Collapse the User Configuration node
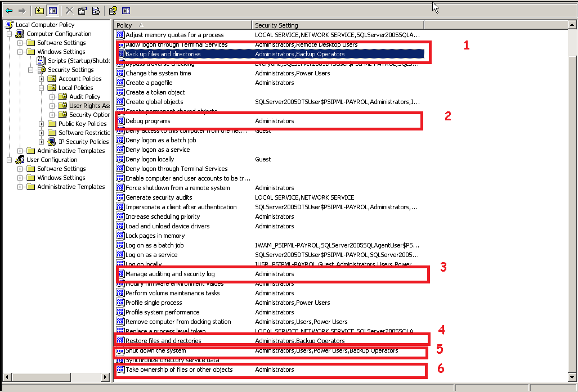The image size is (578, 392). point(9,160)
